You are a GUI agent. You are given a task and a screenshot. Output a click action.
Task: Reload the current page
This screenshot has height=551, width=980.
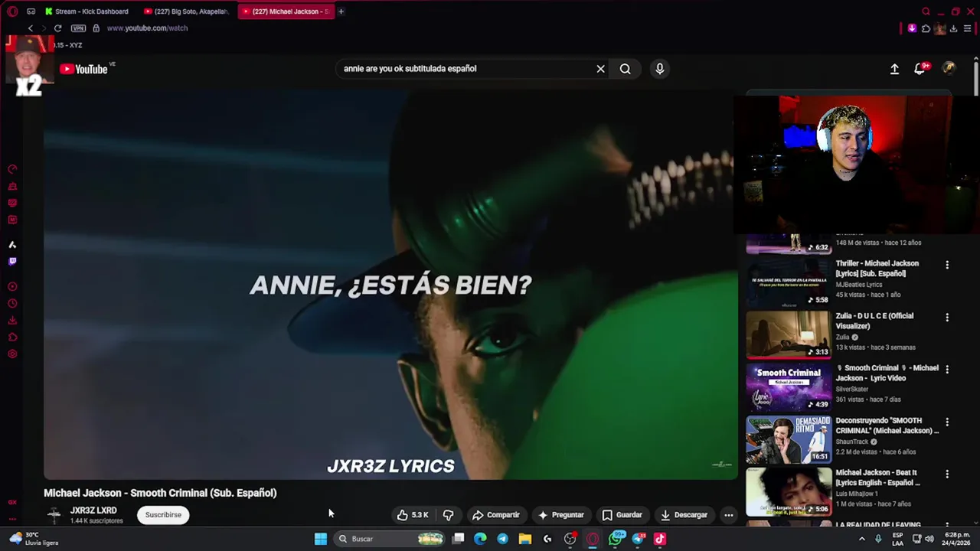57,28
